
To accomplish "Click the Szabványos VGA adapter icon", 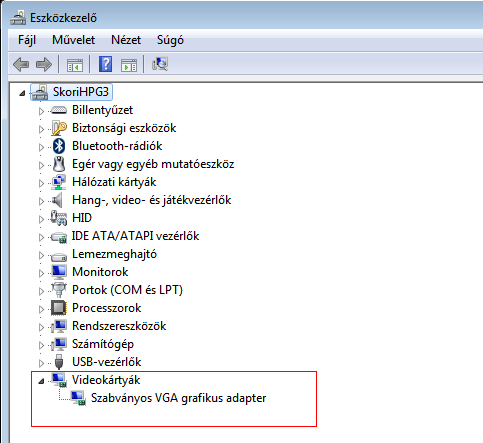I will pyautogui.click(x=78, y=398).
